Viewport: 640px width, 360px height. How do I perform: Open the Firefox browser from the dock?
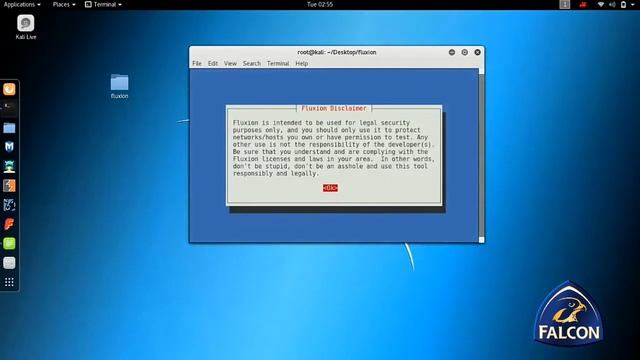(x=9, y=89)
